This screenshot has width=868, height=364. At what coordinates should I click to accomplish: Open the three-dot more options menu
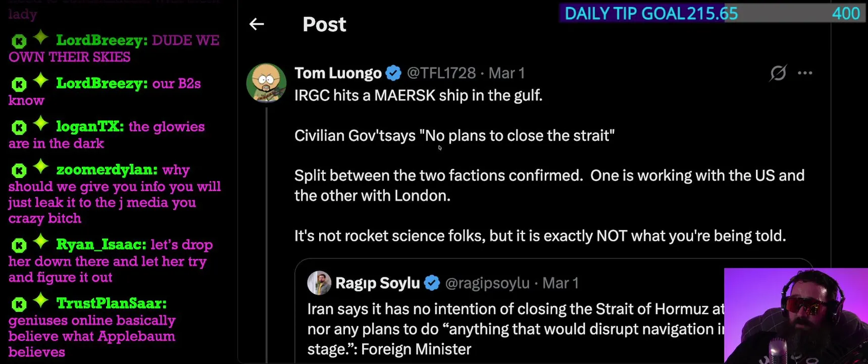point(805,73)
